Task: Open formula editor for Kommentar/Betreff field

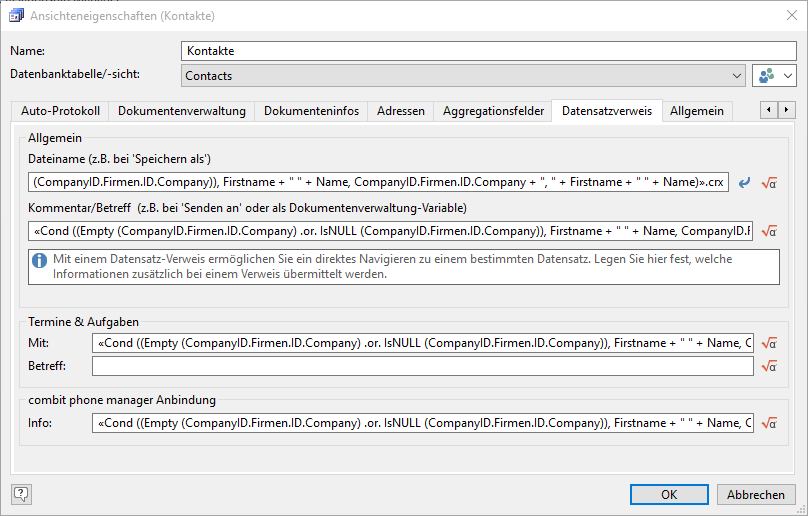Action: click(769, 231)
